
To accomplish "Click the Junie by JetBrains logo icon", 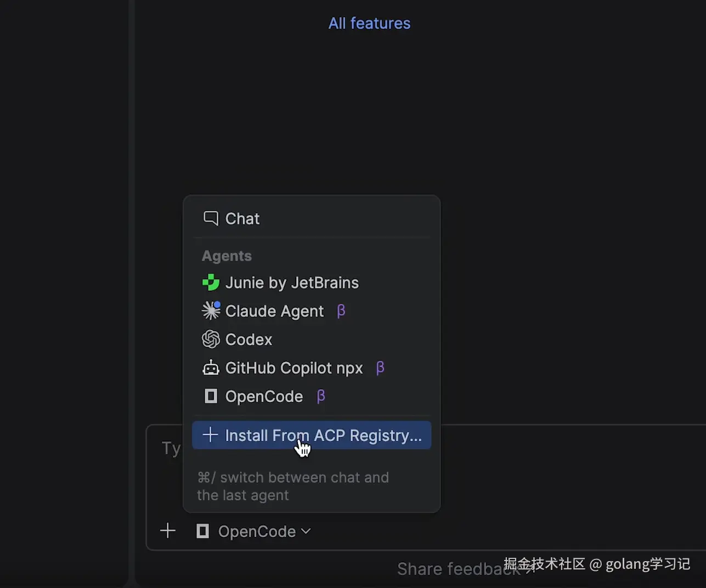I will click(211, 282).
